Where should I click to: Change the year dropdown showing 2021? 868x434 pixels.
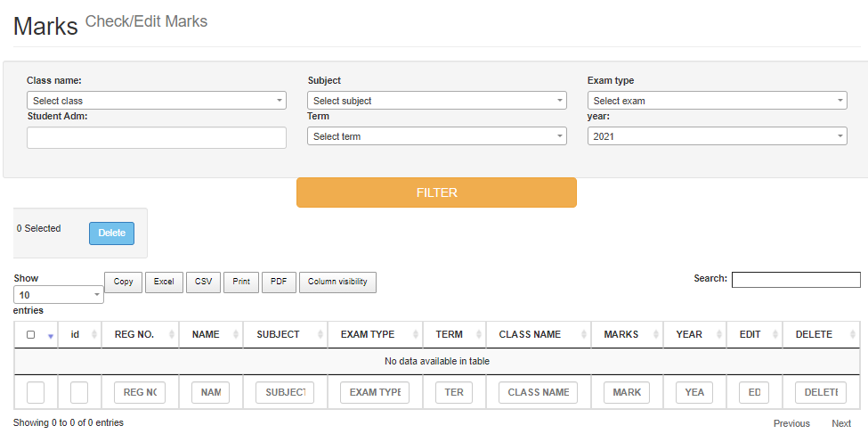click(x=717, y=136)
